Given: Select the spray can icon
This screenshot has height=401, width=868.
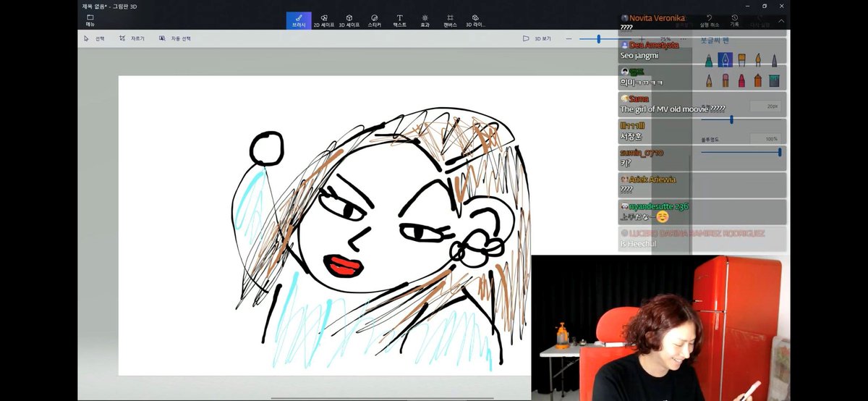Looking at the screenshot, I should coord(758,79).
